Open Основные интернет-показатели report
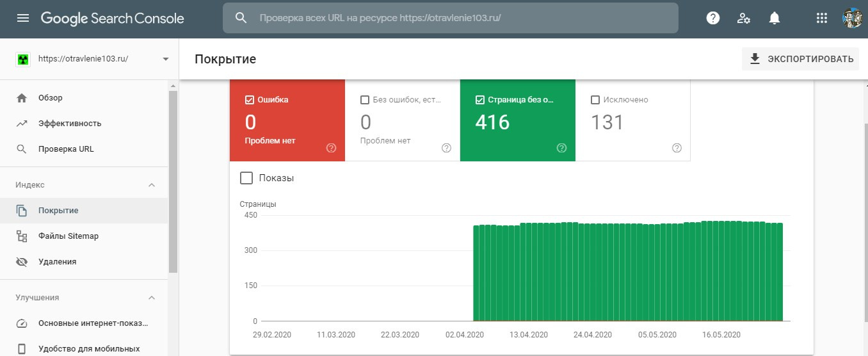This screenshot has width=868, height=356. 84,323
